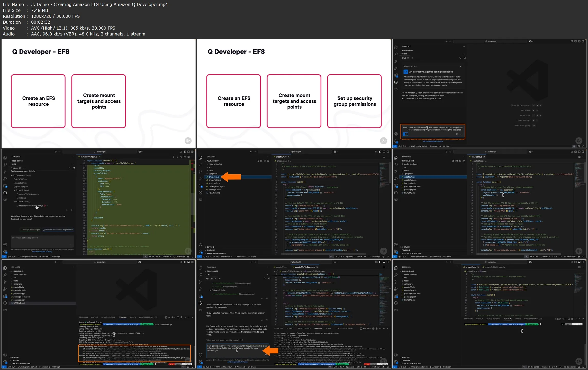Click notifications bell in index.js diff frame
This screenshot has height=370, width=588.
click(192, 256)
